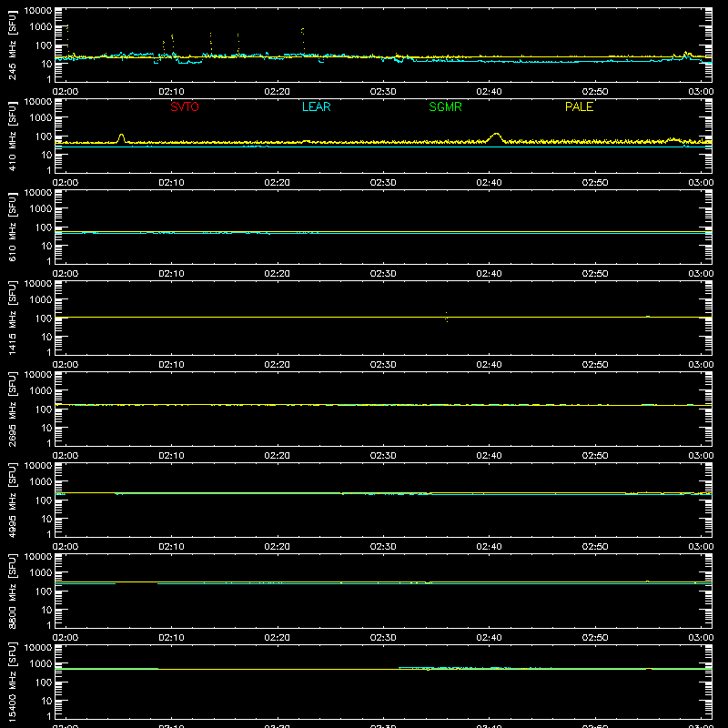Select the 15400 MHz [SFU] axis title
The image size is (728, 728).
(x=12, y=682)
